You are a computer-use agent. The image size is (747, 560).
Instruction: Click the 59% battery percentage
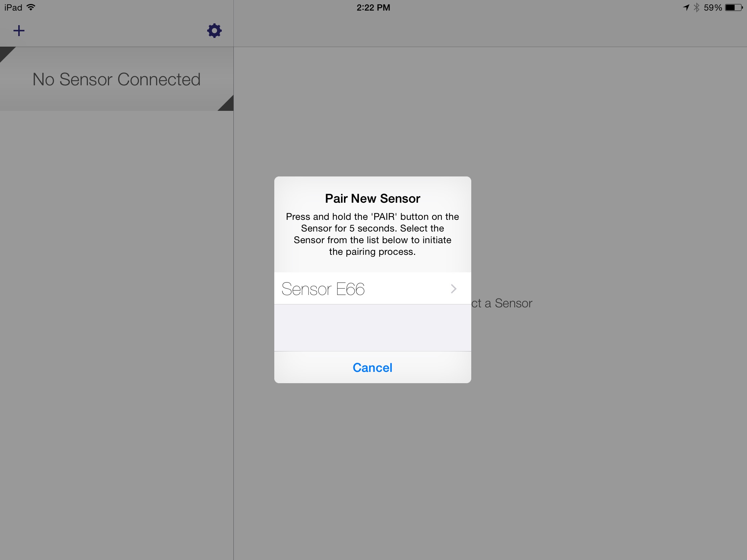[713, 7]
